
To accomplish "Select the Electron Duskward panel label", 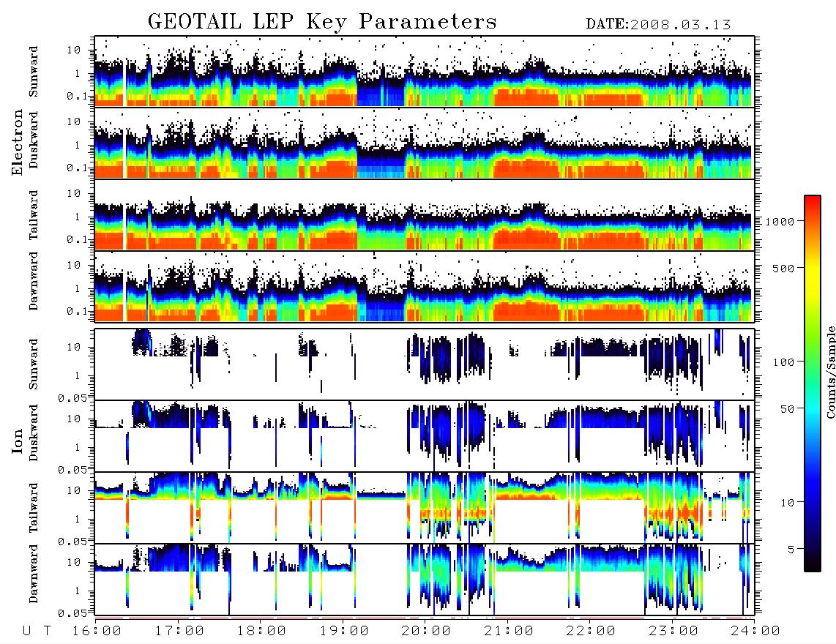I will point(34,140).
